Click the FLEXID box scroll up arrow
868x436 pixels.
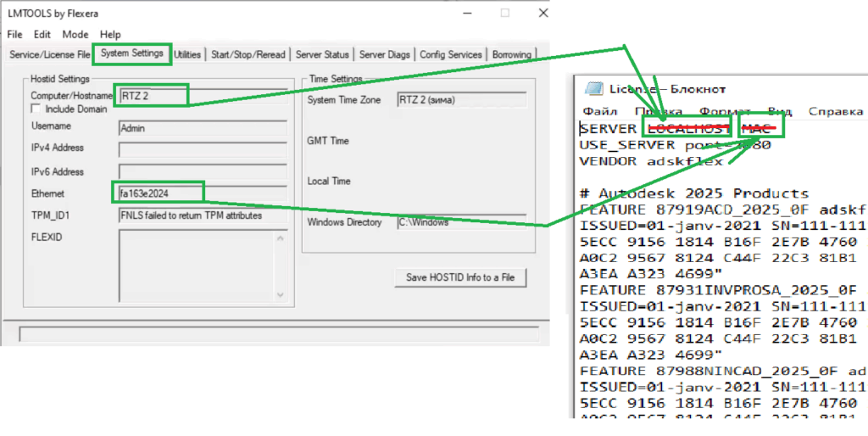click(x=281, y=237)
